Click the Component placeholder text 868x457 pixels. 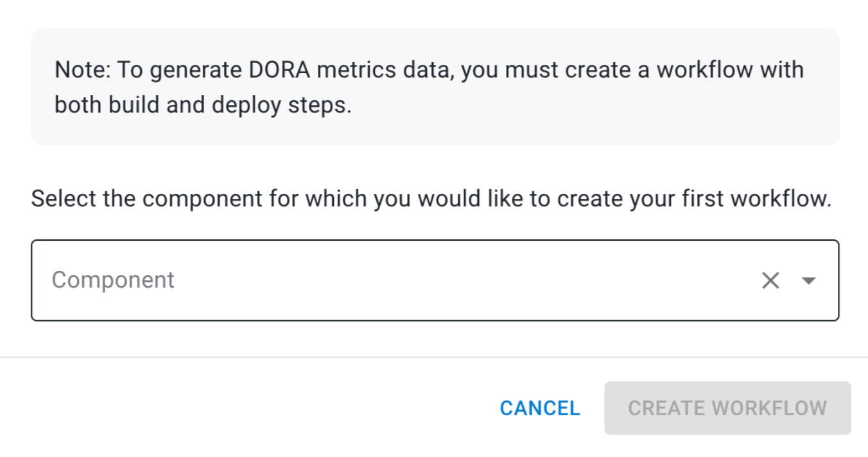[113, 280]
